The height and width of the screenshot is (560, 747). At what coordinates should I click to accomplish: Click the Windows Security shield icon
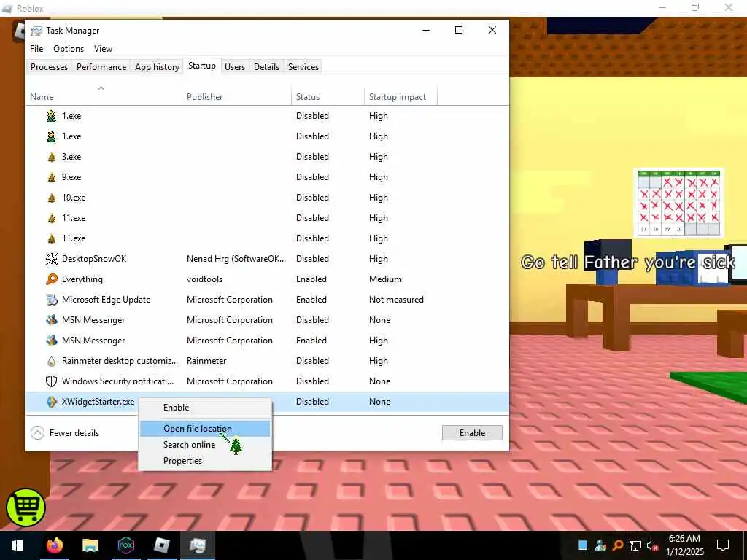point(52,381)
